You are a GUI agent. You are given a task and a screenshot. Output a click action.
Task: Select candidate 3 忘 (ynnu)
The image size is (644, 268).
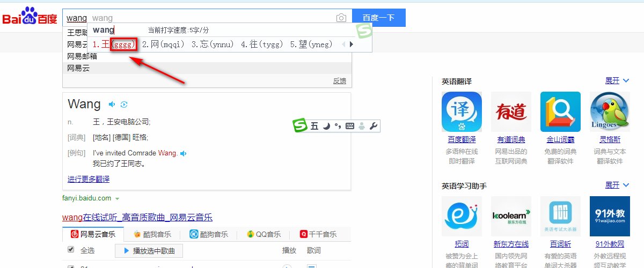[213, 44]
